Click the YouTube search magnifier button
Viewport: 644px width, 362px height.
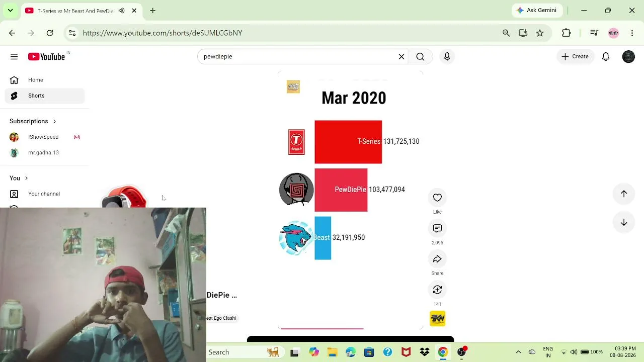tap(420, 57)
